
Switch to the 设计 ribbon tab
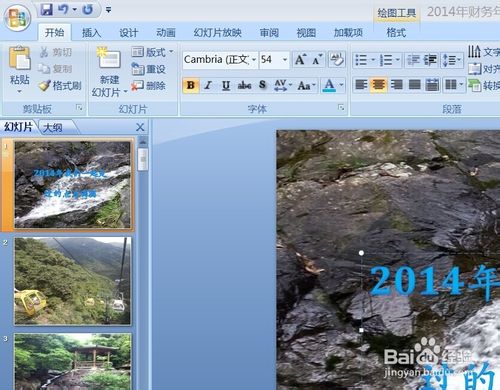click(x=129, y=32)
